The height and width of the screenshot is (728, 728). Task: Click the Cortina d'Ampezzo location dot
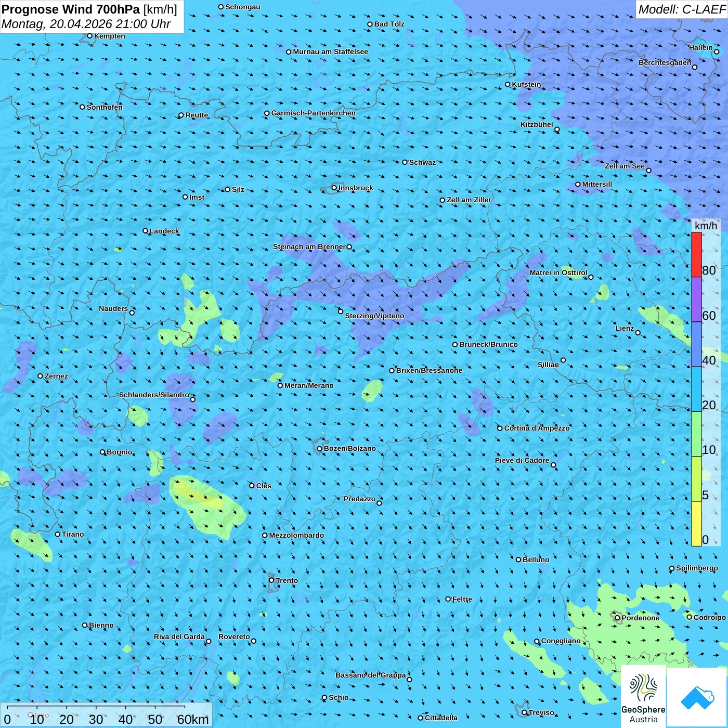coord(500,428)
